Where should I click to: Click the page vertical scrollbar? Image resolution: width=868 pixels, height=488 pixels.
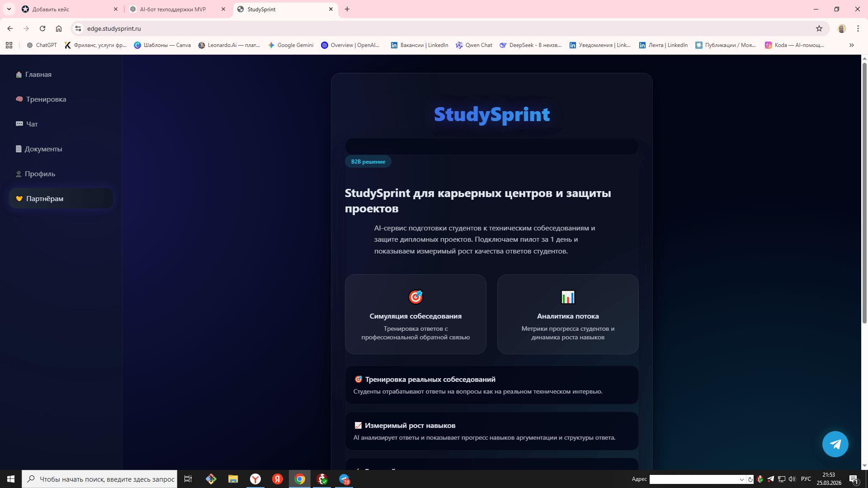coord(864,194)
